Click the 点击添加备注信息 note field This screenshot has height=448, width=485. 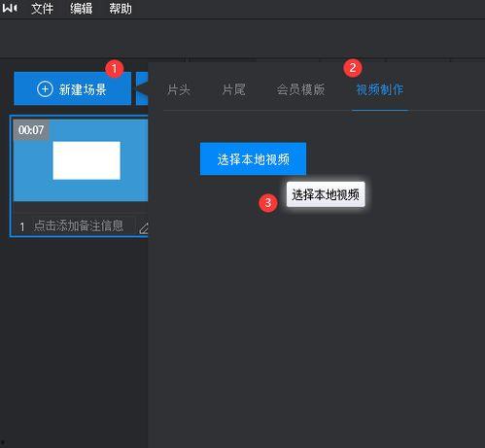pos(79,225)
